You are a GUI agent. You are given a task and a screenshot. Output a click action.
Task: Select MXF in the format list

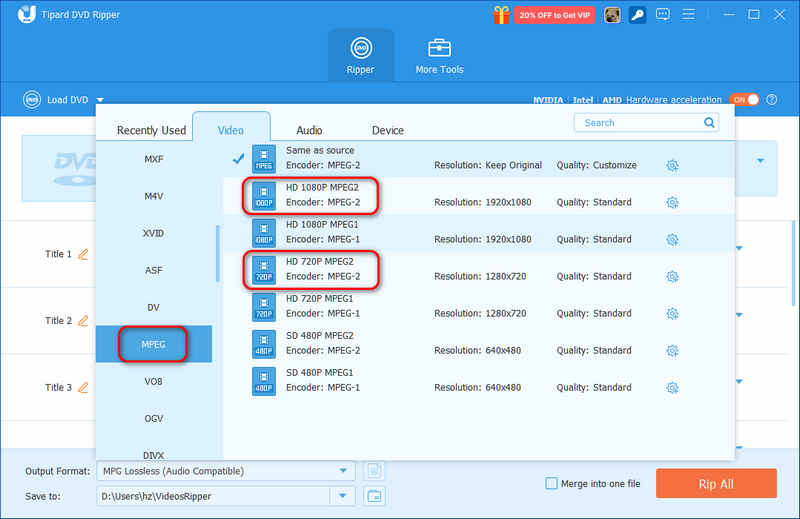pos(154,159)
